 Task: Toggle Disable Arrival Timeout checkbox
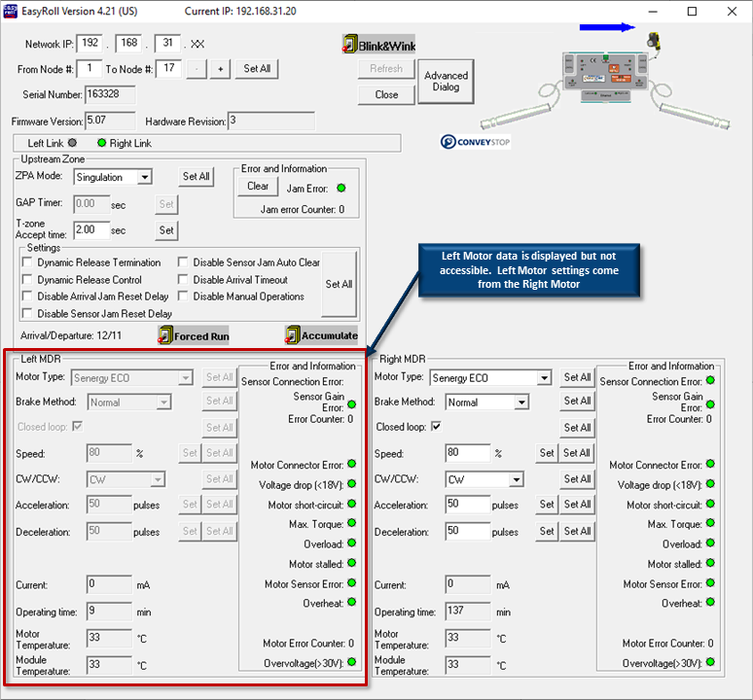click(x=183, y=279)
